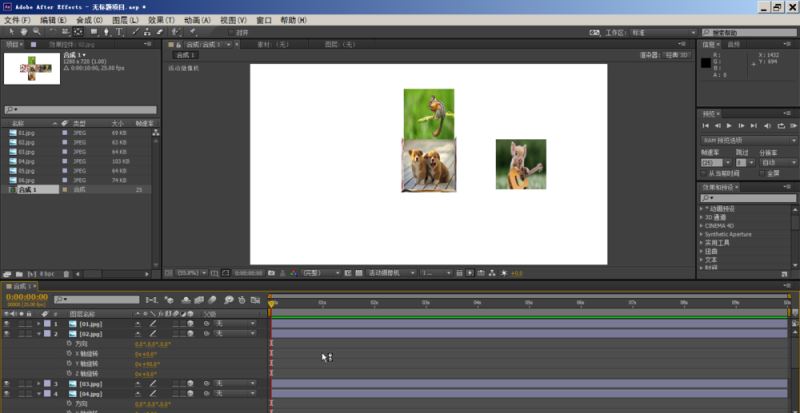Open graph editor icon in timeline
The width and height of the screenshot is (800, 413).
pyautogui.click(x=256, y=300)
